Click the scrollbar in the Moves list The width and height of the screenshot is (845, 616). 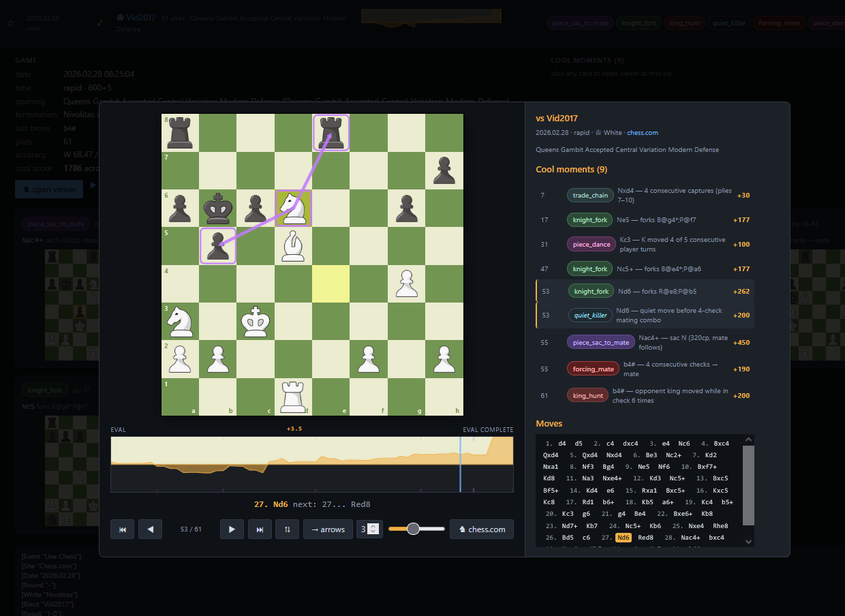pyautogui.click(x=748, y=485)
